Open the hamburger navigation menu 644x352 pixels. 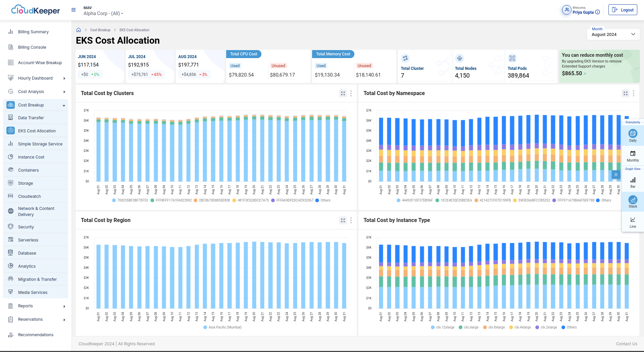(73, 10)
